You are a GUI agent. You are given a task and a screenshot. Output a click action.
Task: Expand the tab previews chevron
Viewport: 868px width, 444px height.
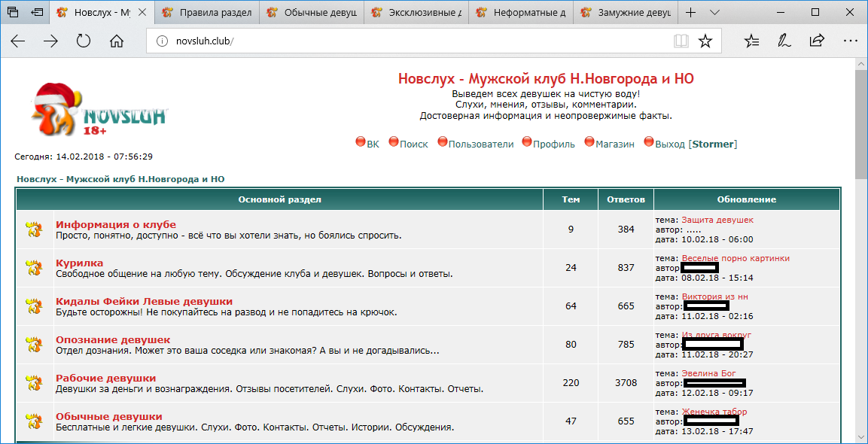[714, 13]
